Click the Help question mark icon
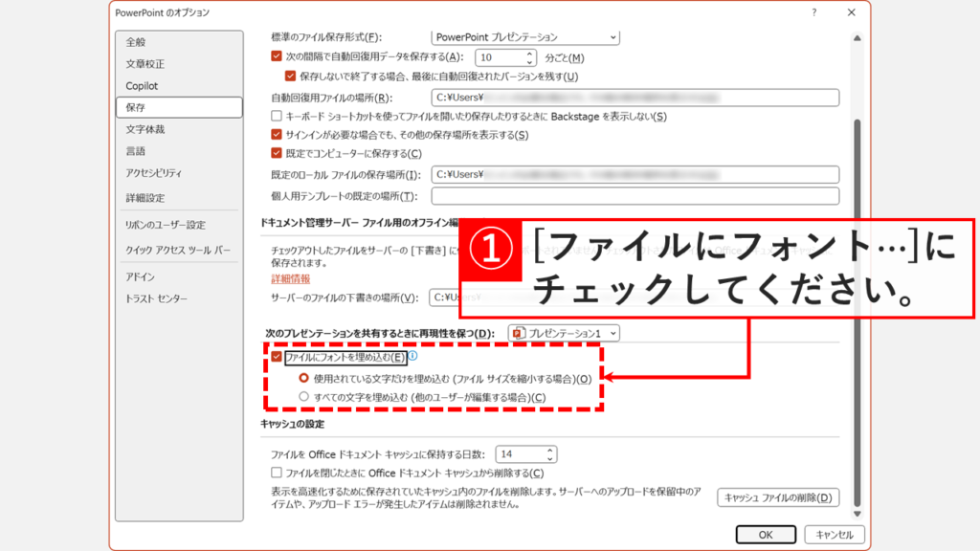Screen dimensions: 980x551 [813, 12]
